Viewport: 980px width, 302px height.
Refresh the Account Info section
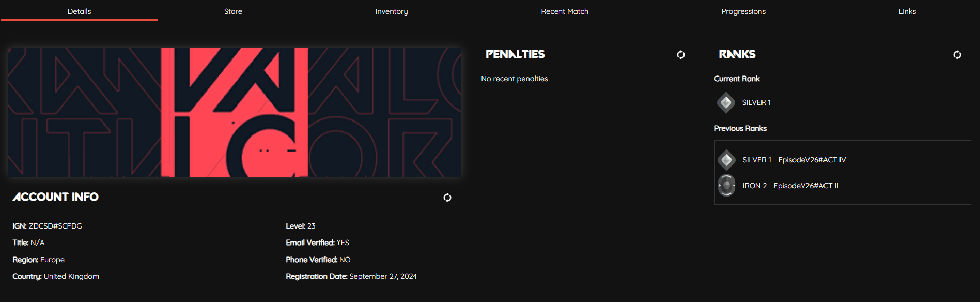[447, 198]
